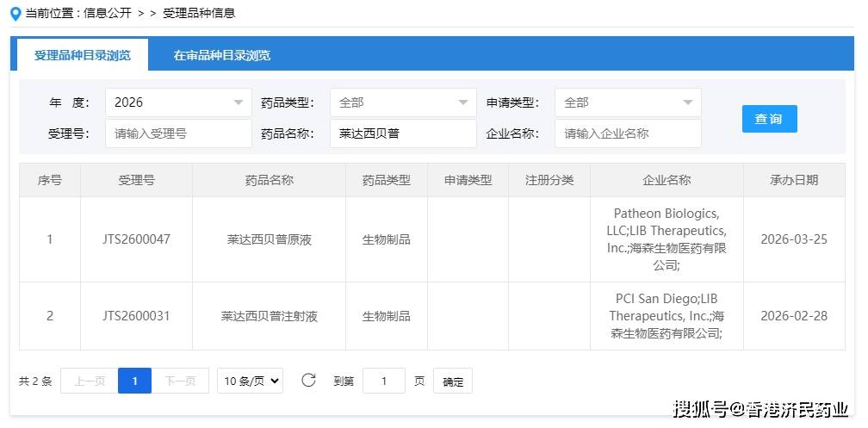868x428 pixels.
Task: Click the 申请类型 column header
Action: [468, 180]
